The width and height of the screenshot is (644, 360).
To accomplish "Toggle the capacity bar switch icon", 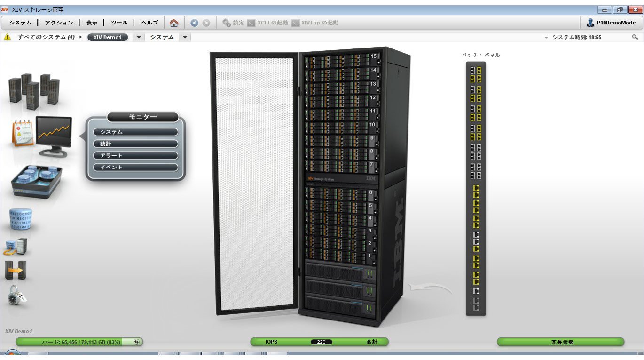I will (136, 342).
